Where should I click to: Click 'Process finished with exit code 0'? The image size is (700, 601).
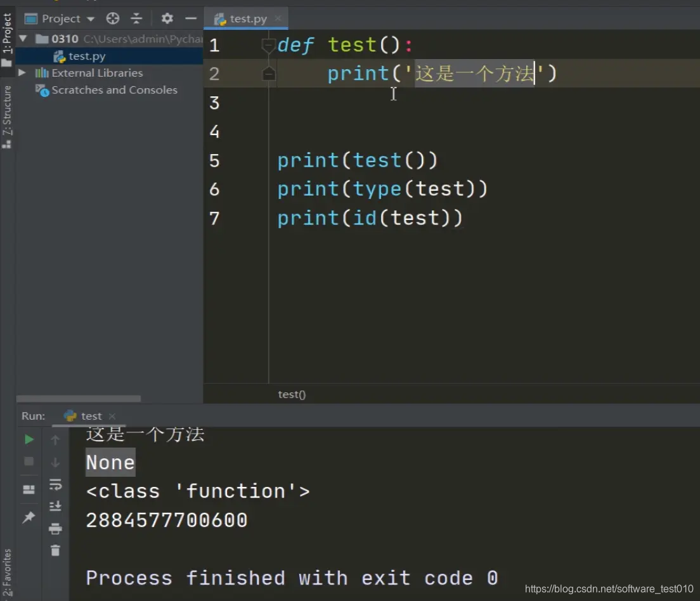(292, 578)
